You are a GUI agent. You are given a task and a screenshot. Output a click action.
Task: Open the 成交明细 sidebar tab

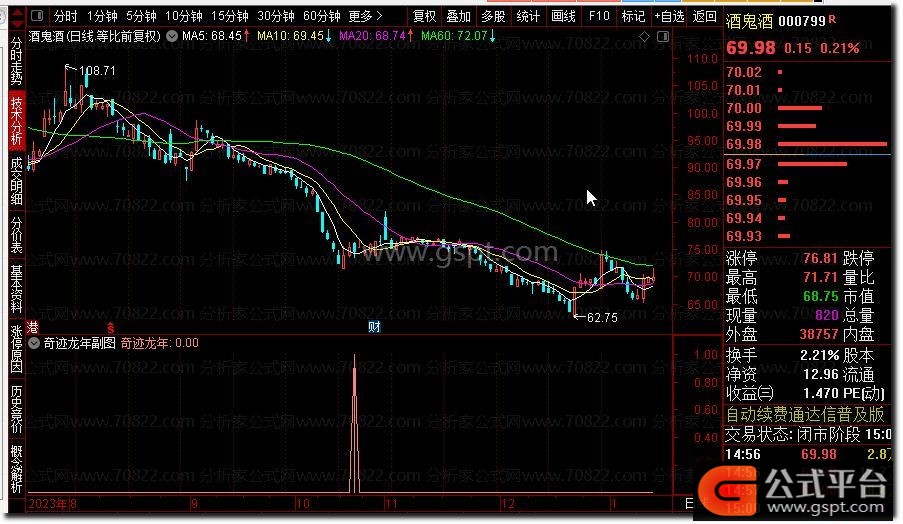[x=17, y=181]
